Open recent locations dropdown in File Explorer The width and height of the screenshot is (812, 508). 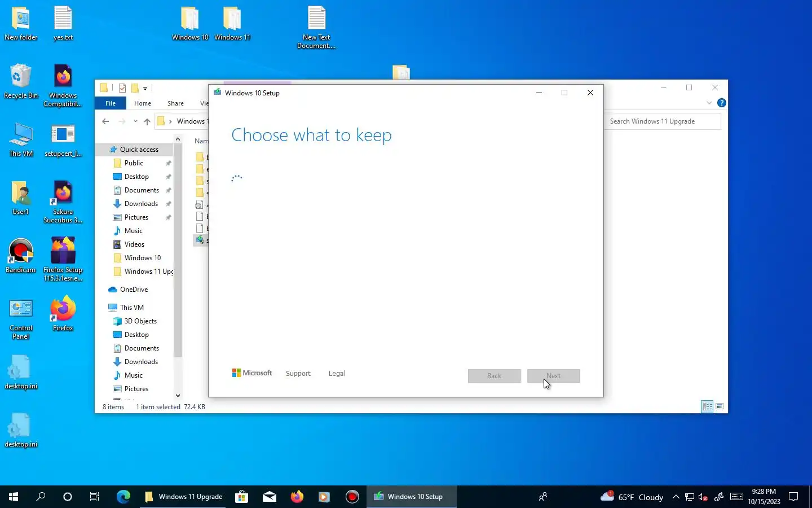click(135, 121)
